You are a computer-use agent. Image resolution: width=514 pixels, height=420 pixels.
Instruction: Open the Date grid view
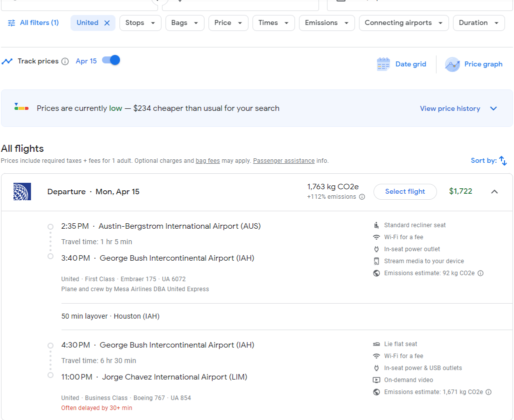[401, 64]
